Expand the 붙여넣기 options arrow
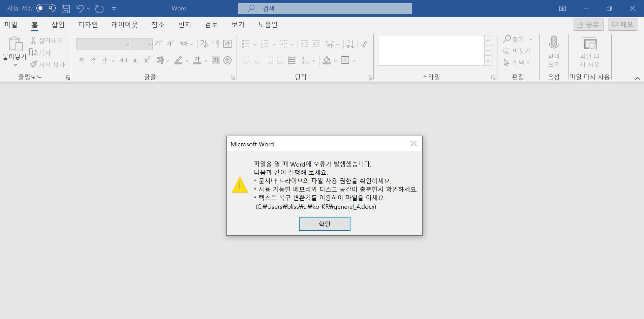This screenshot has width=644, height=319. coord(15,65)
